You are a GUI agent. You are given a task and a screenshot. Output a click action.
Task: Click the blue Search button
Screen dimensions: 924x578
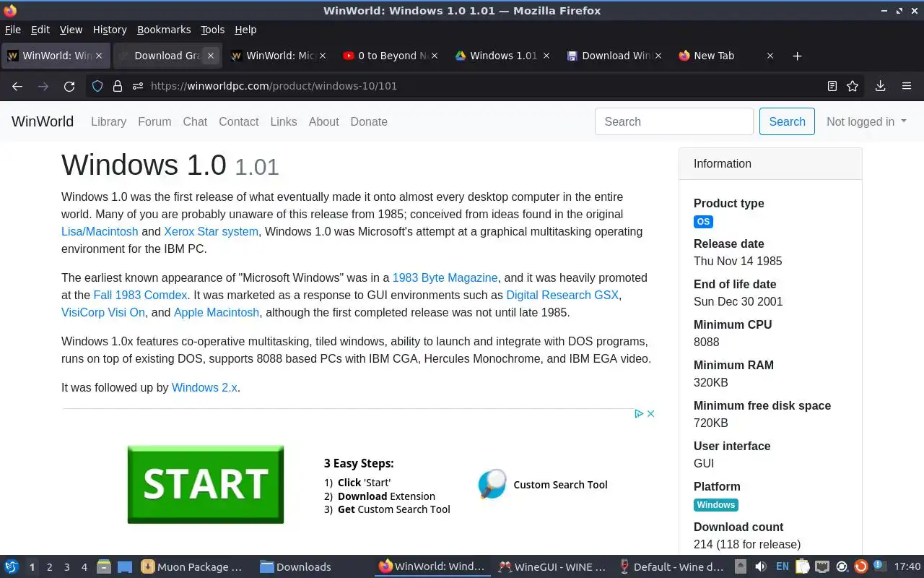(787, 121)
